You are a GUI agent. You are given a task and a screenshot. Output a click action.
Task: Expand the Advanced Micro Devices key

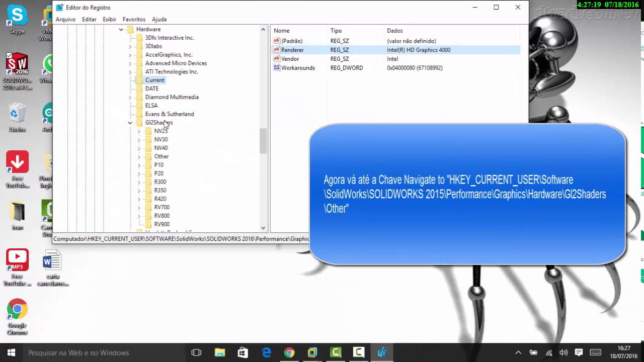(x=130, y=63)
